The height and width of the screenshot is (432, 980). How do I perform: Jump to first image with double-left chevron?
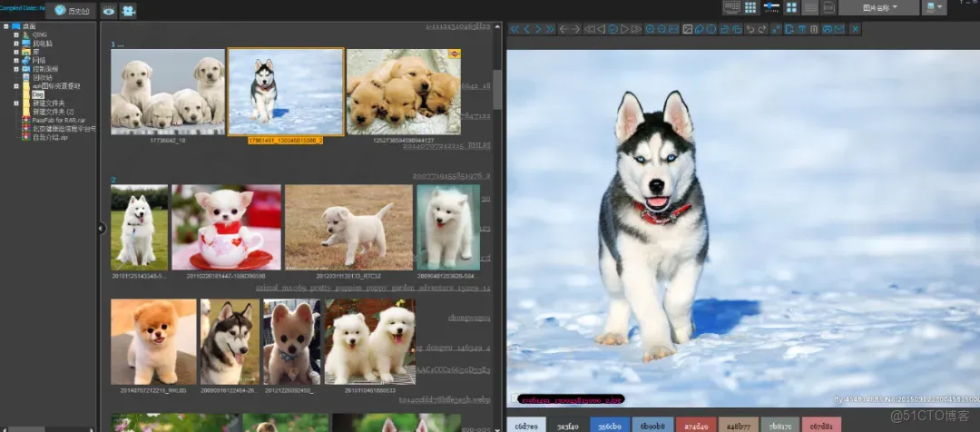coord(515,29)
